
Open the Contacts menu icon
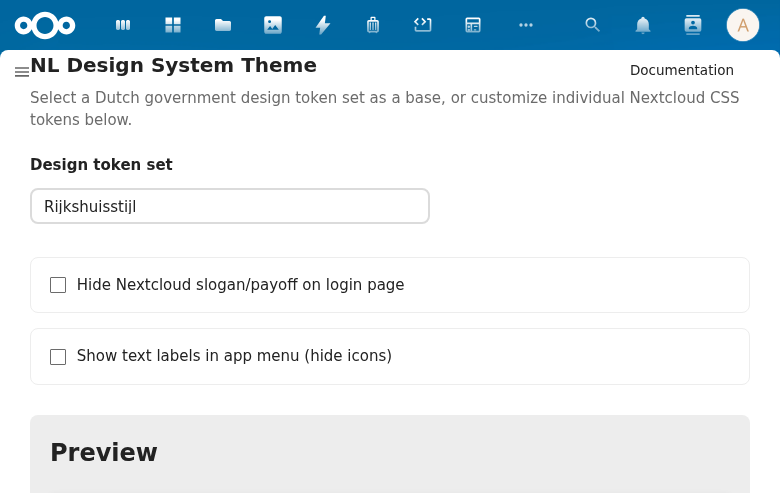click(x=692, y=25)
